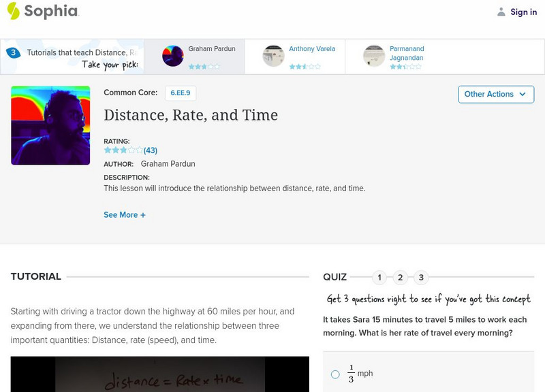Click the user profile icon beside Sign in
Image resolution: width=545 pixels, height=392 pixels.
501,12
